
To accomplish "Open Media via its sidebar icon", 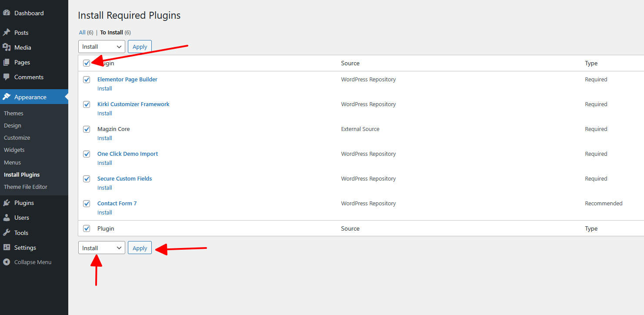I will [x=7, y=47].
